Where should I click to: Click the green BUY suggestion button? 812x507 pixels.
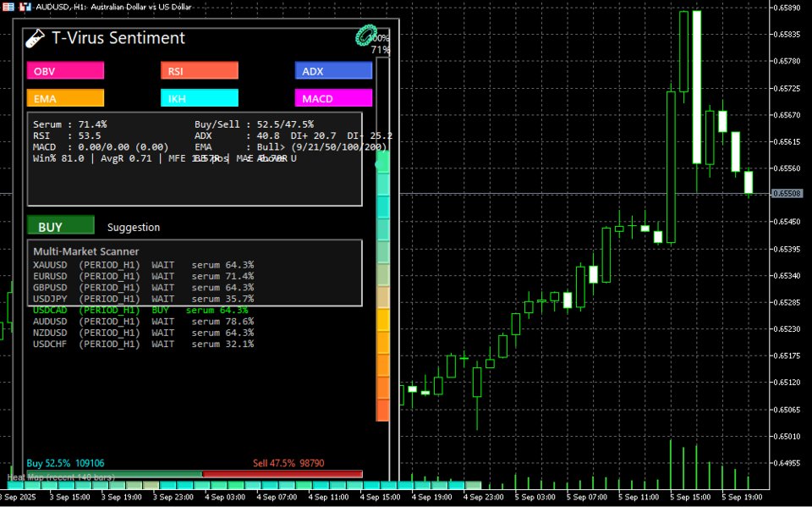pos(61,225)
